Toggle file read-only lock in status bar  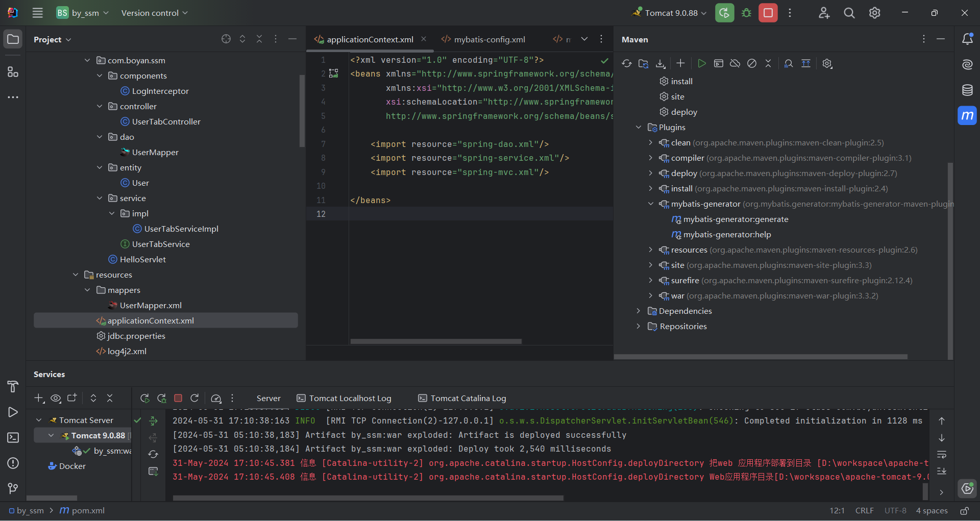(964, 511)
